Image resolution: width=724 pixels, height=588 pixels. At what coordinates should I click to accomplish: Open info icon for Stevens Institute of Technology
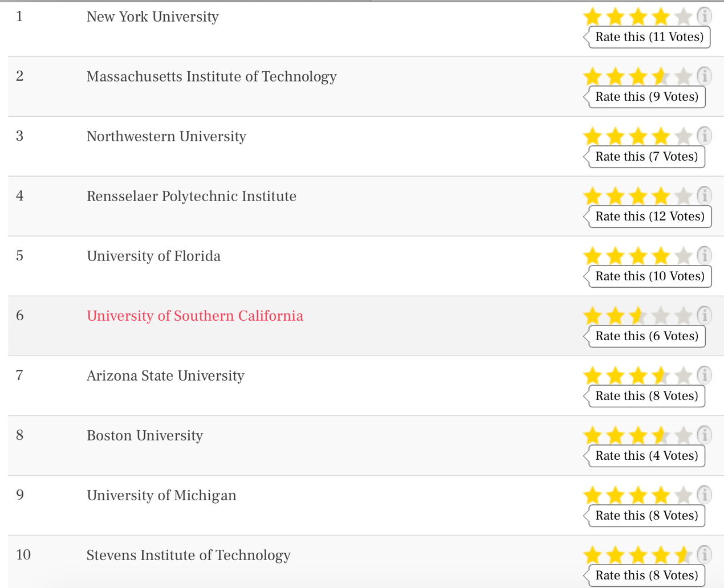pyautogui.click(x=705, y=554)
